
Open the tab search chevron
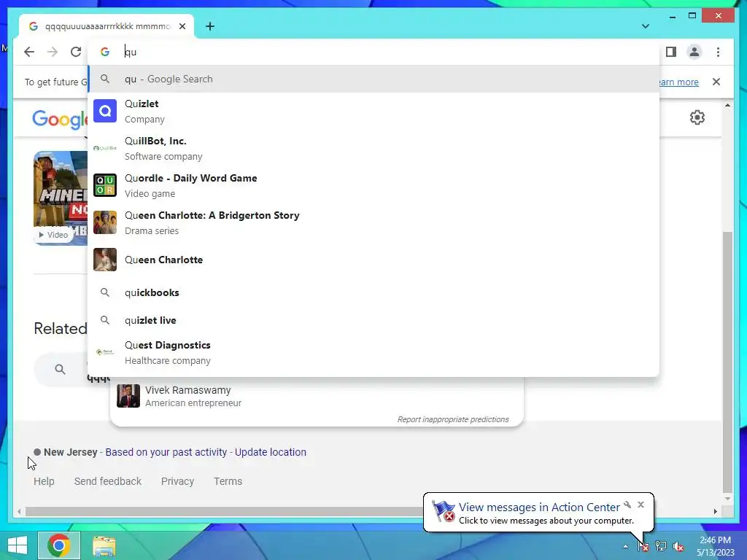646,26
